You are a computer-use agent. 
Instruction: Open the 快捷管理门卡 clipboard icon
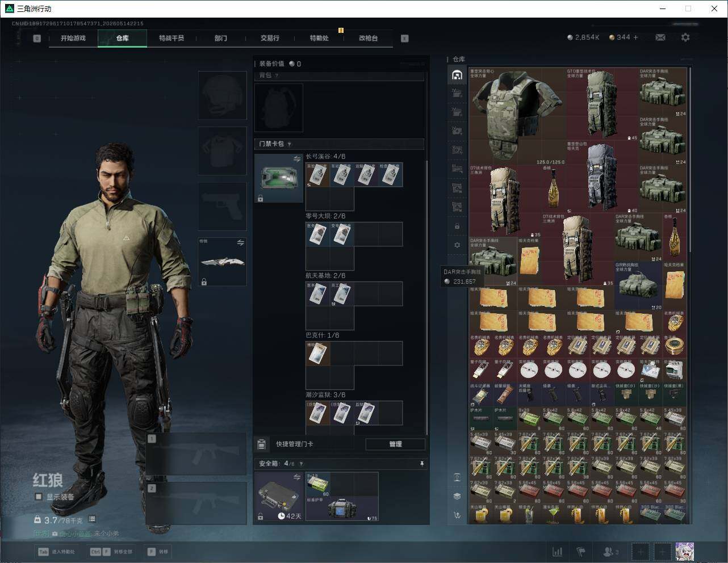262,444
